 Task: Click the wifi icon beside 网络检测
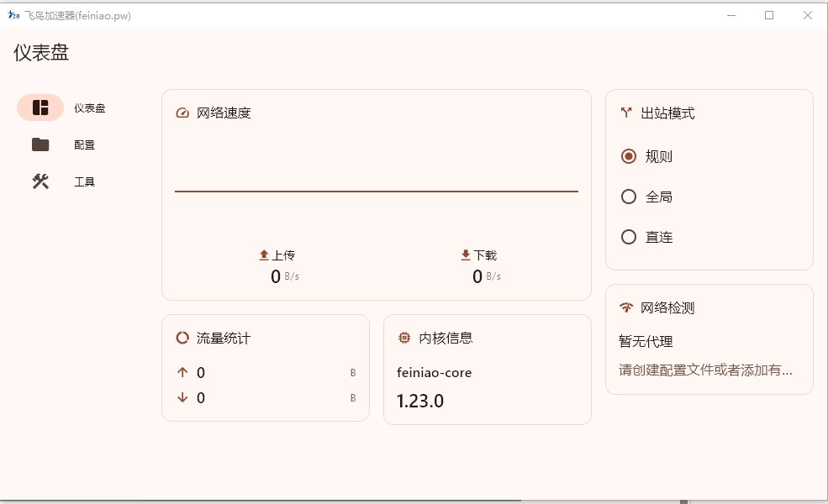[626, 307]
